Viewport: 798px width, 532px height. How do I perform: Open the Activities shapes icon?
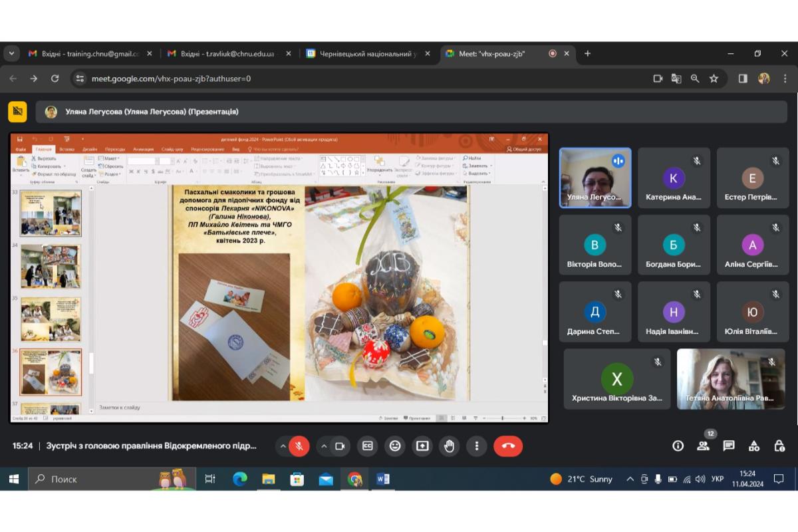point(754,446)
